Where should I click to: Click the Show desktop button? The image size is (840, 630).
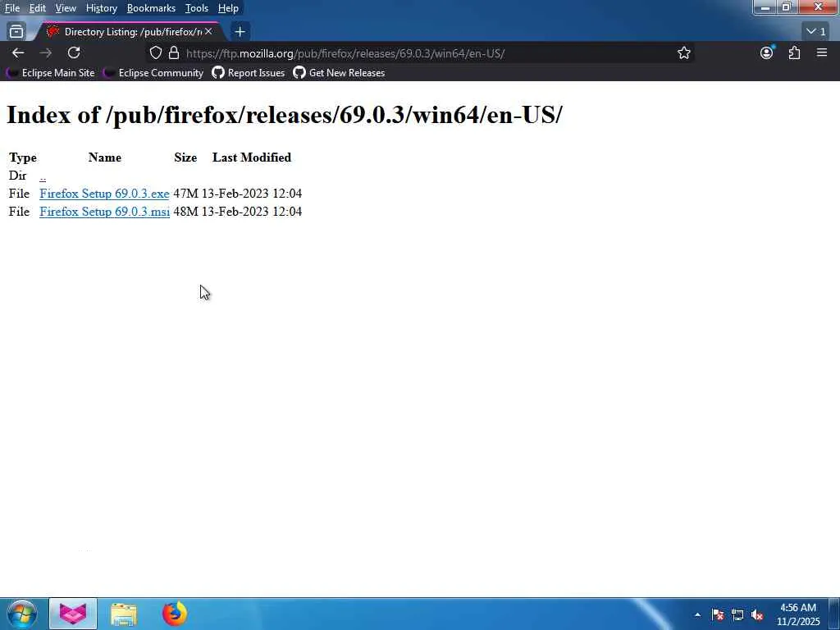tap(834, 614)
